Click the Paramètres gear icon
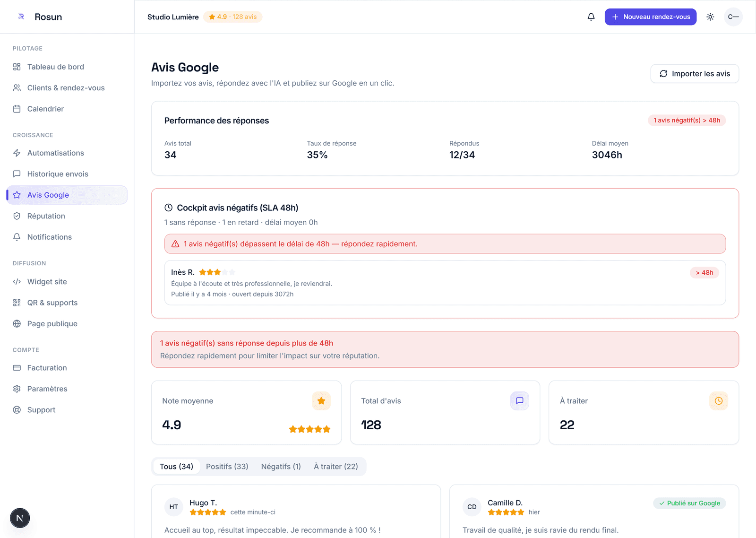The image size is (756, 538). pyautogui.click(x=17, y=389)
